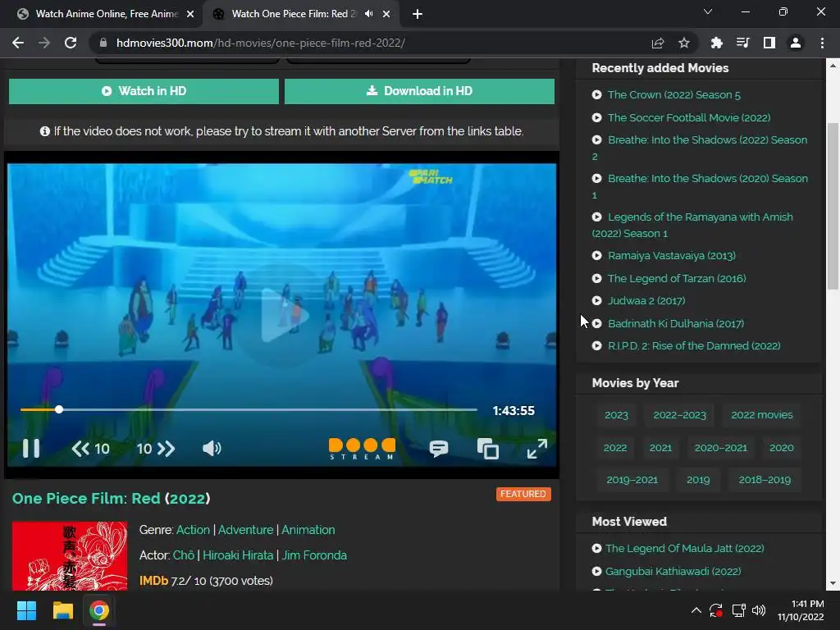Image resolution: width=840 pixels, height=630 pixels.
Task: Open Judwaa 2 (2017) link
Action: pos(646,300)
